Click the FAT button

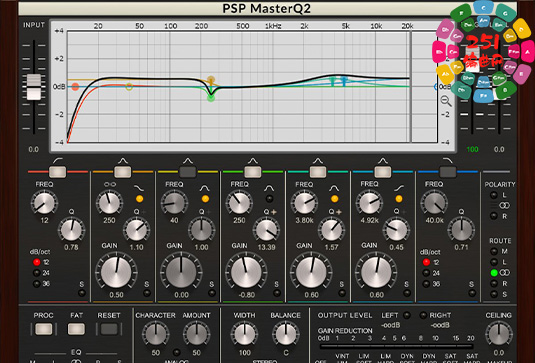tap(76, 329)
